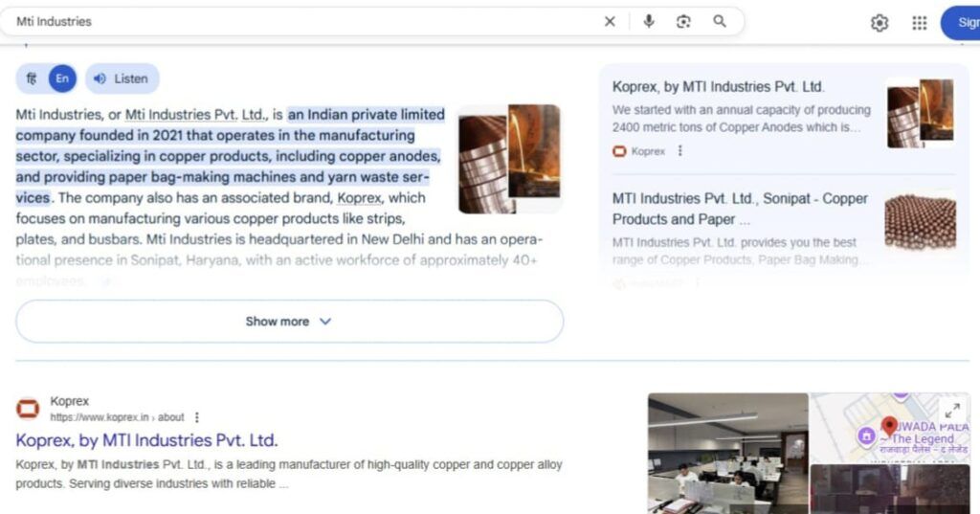View the copper rolls overview image
Image resolution: width=980 pixels, height=514 pixels.
point(509,158)
